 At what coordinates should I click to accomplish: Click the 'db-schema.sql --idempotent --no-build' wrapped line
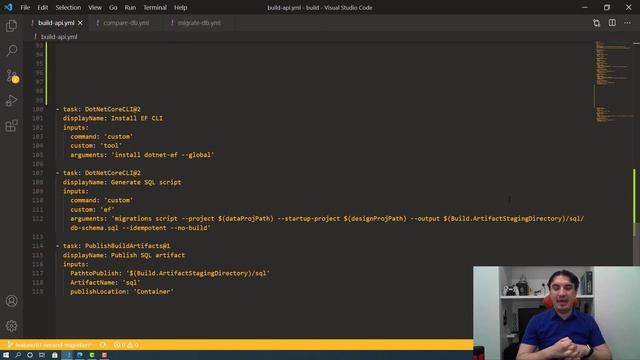[140, 228]
